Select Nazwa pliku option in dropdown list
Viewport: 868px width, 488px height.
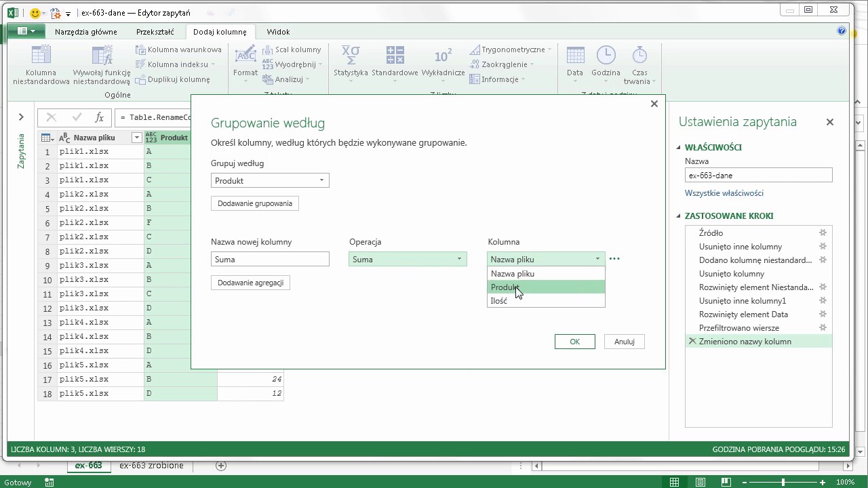(x=546, y=274)
